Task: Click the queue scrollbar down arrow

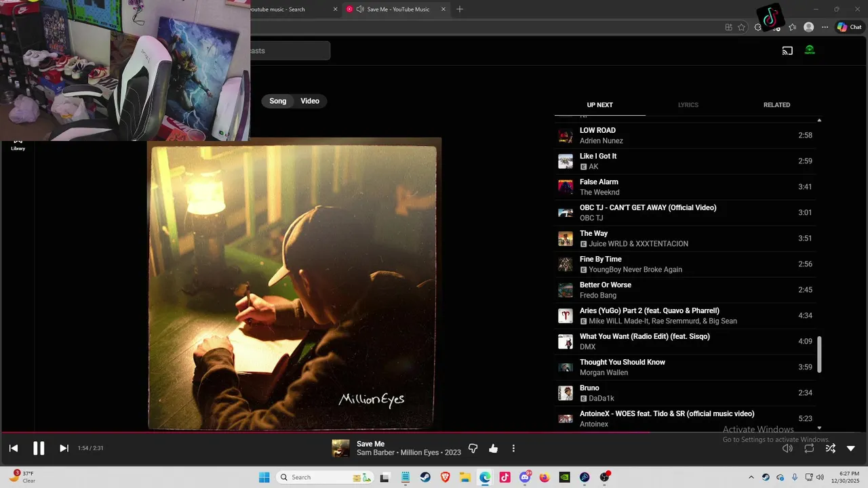Action: [x=819, y=428]
